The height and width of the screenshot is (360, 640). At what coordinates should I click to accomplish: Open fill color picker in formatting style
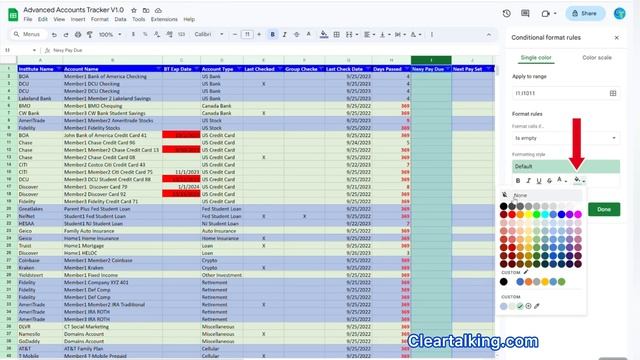click(579, 180)
